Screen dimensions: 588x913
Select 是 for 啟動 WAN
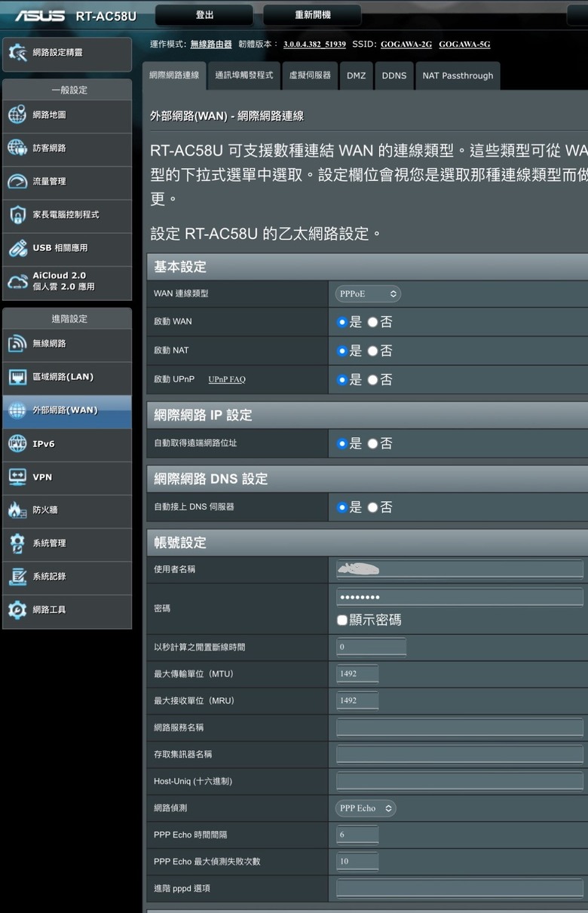[341, 322]
